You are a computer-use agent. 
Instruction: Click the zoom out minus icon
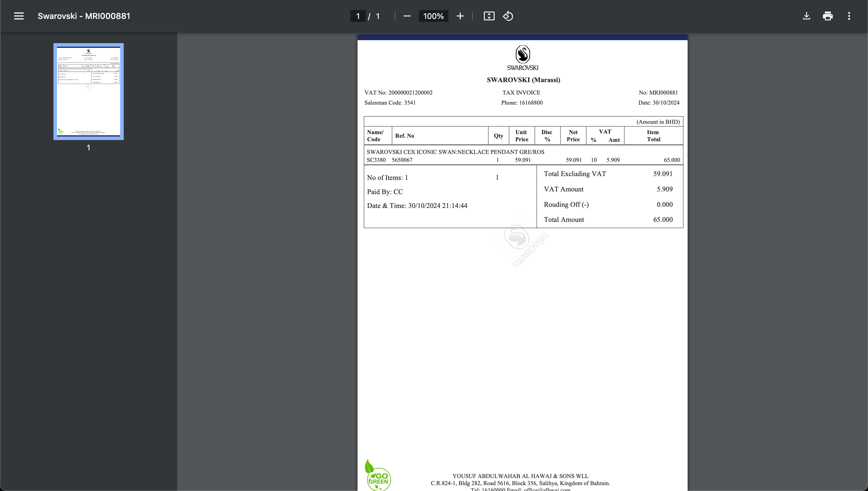[x=407, y=16]
